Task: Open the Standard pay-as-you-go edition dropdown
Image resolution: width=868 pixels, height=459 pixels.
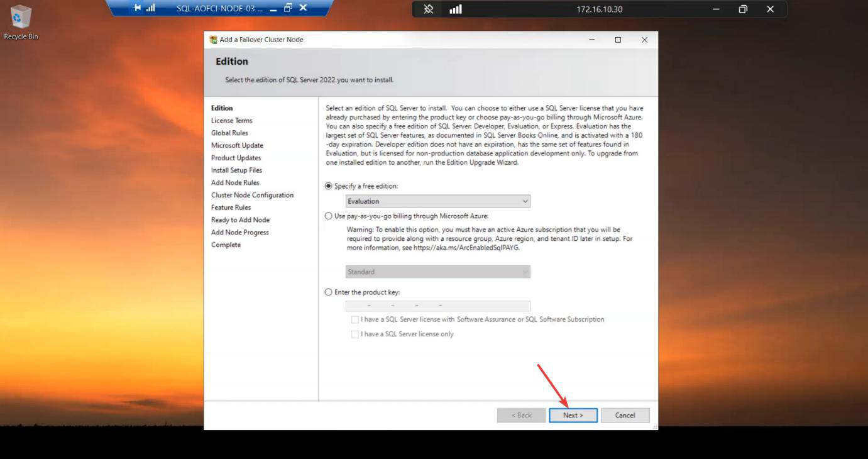Action: [438, 272]
